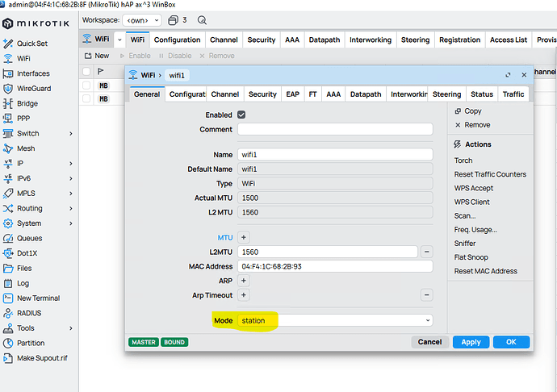
Task: Toggle the header select-all checkbox
Action: (x=86, y=71)
